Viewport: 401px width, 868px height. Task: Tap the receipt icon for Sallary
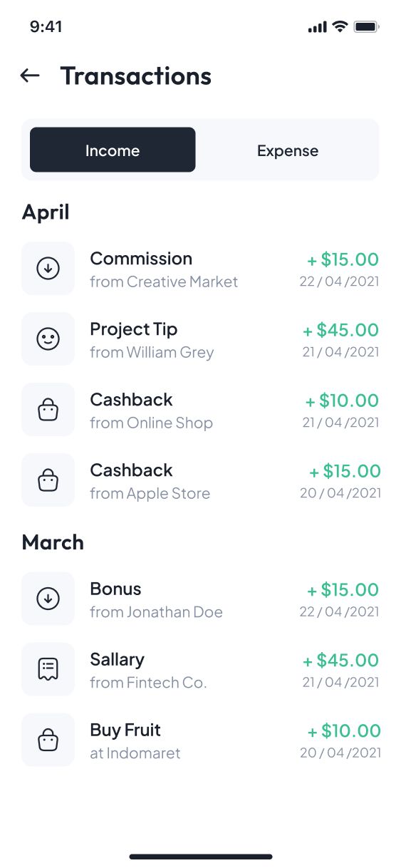(48, 669)
